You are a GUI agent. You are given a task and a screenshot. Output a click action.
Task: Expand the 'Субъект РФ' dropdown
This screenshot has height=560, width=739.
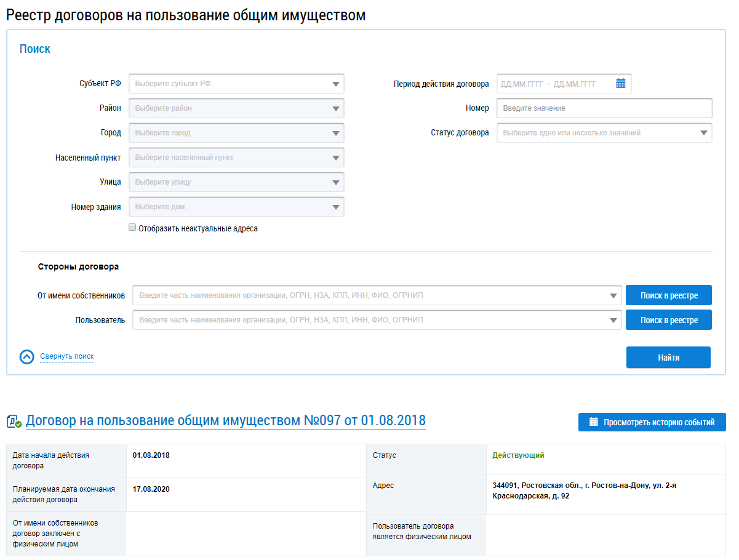[x=236, y=84]
